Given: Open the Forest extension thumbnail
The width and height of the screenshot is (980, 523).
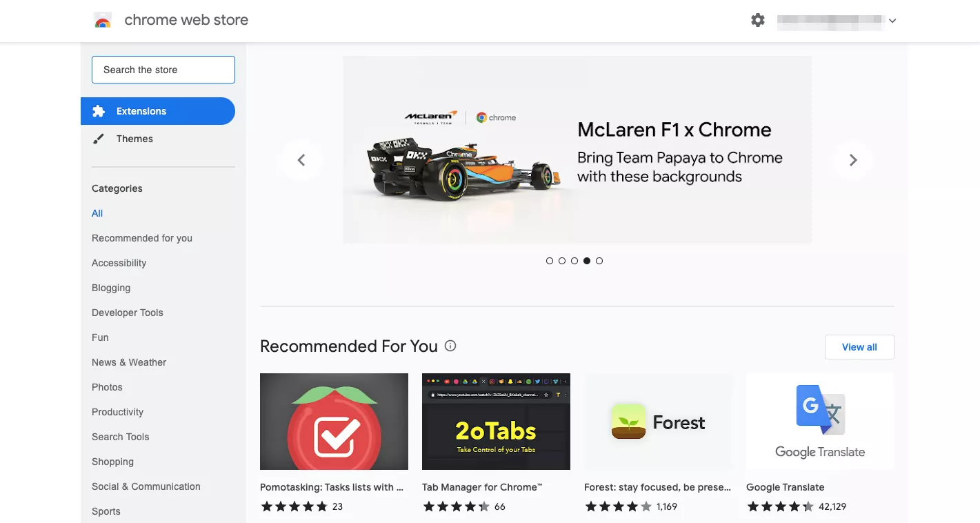Looking at the screenshot, I should click(658, 422).
